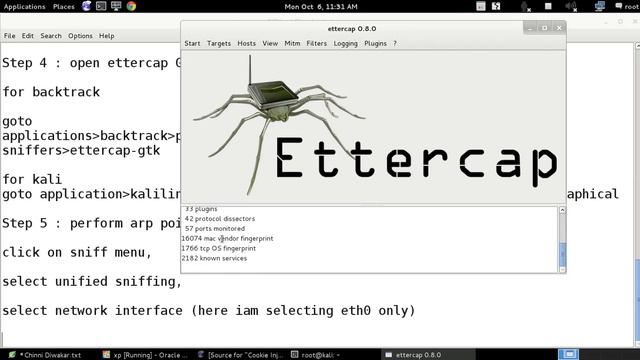The image size is (640, 360).
Task: Open the text editor Help menu
Action: [x=107, y=36]
